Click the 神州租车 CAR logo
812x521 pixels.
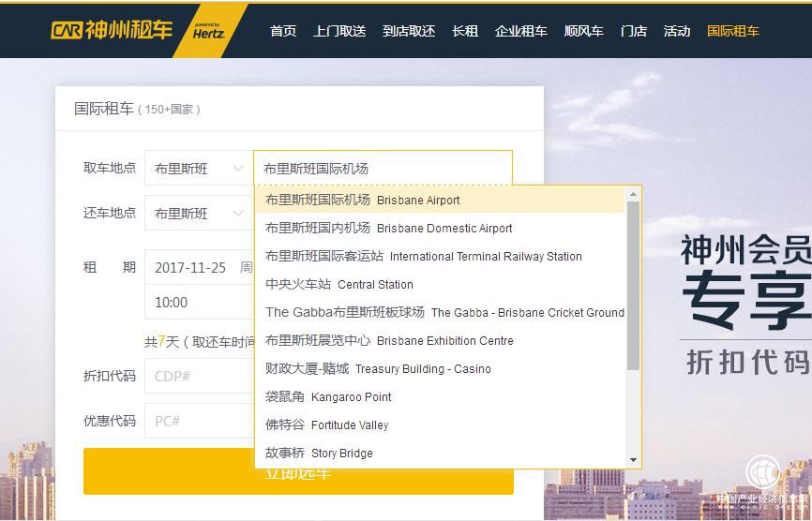click(x=112, y=30)
